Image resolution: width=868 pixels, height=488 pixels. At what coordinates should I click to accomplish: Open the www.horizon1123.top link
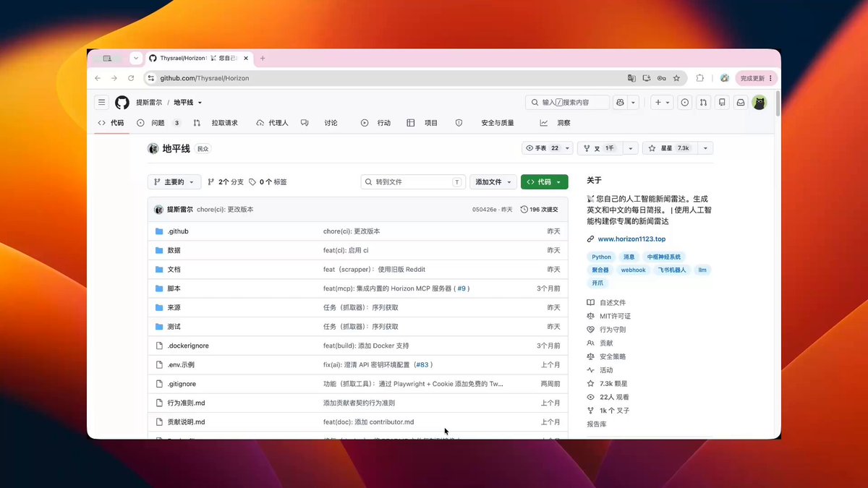pos(631,239)
